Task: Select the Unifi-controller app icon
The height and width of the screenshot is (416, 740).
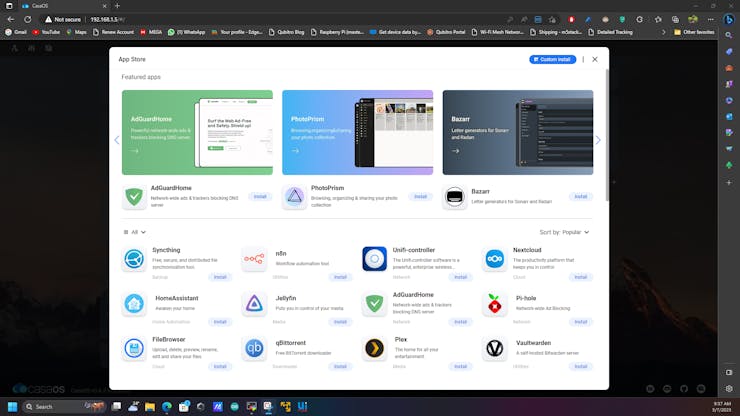Action: coord(374,259)
